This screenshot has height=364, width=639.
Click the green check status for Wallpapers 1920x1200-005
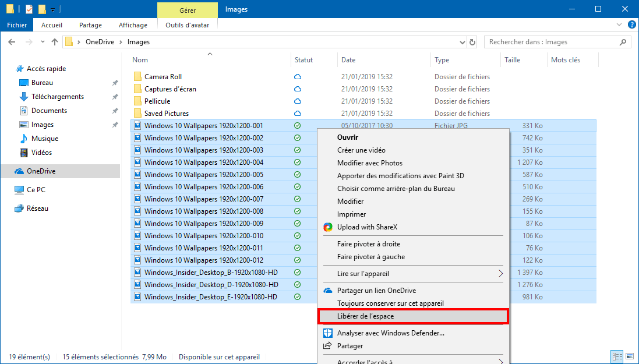(x=298, y=175)
